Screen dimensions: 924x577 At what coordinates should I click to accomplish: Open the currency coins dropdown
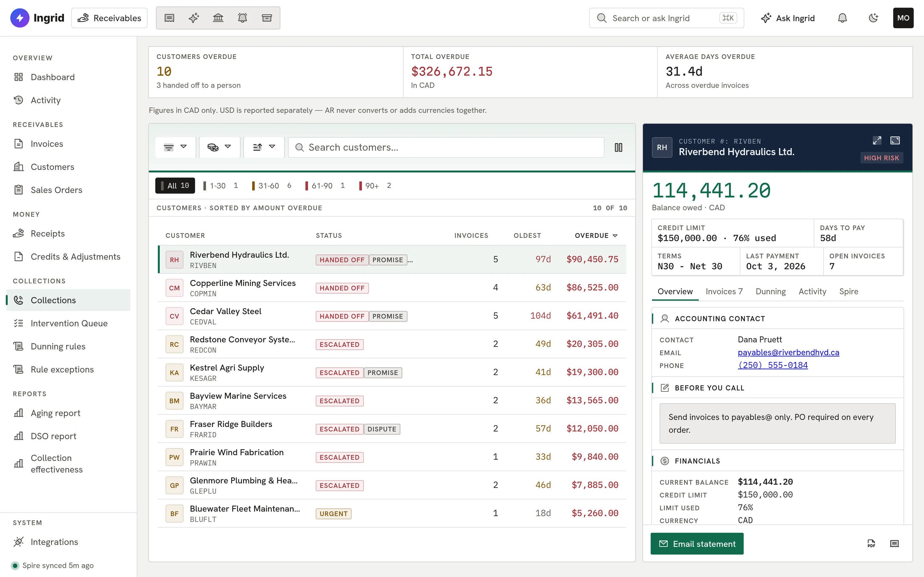click(219, 147)
